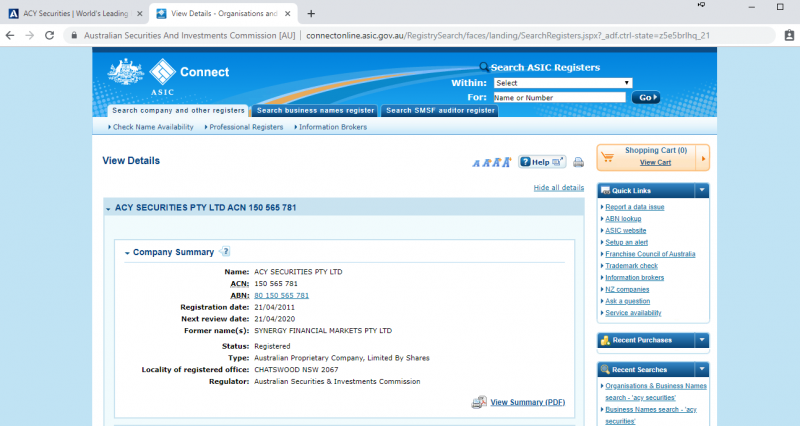Click Service availability quick link
Image resolution: width=800 pixels, height=426 pixels.
[633, 312]
